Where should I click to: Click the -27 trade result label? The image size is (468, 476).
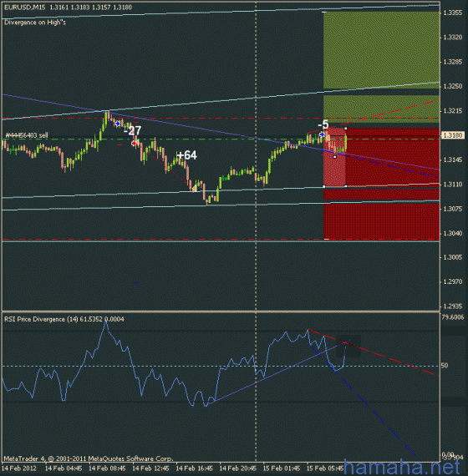coord(133,131)
